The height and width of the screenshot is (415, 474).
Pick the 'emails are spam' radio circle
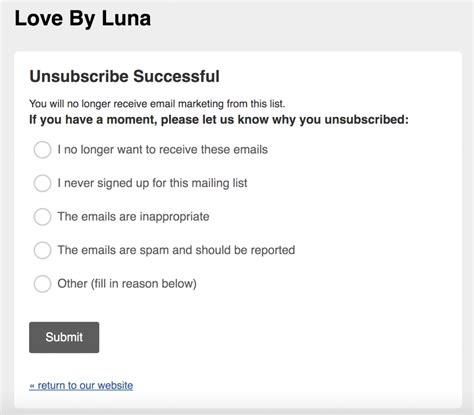(x=42, y=250)
